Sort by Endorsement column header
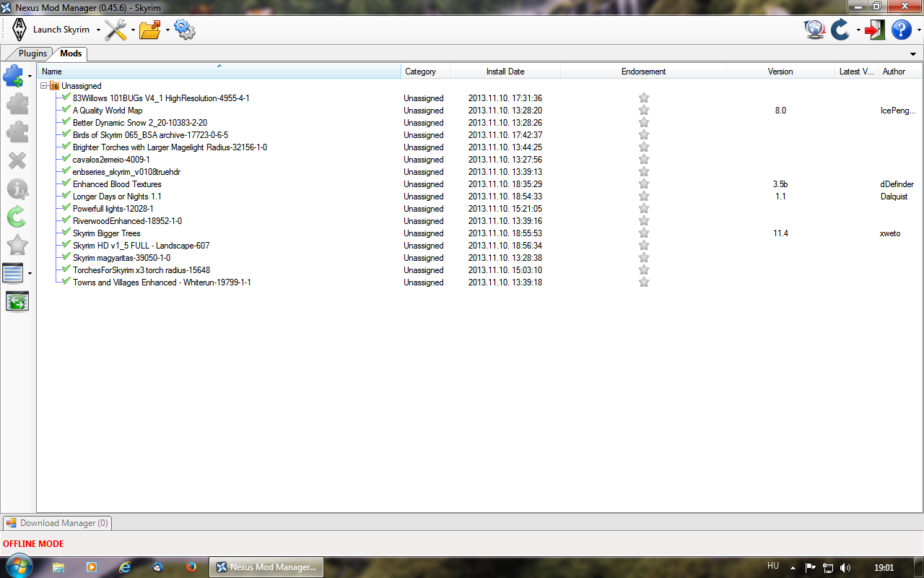The width and height of the screenshot is (924, 578). coord(643,71)
